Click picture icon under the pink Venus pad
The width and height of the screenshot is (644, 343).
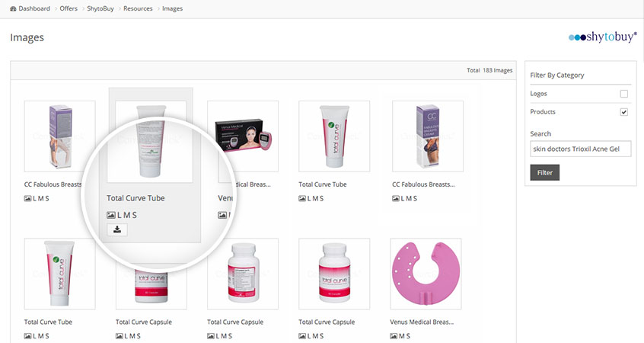pos(394,336)
